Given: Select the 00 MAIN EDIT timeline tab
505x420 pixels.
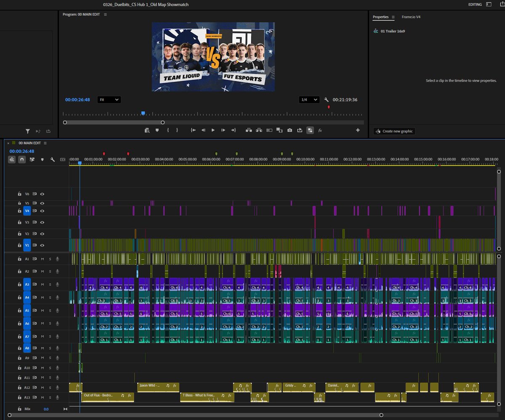Looking at the screenshot, I should click(29, 143).
